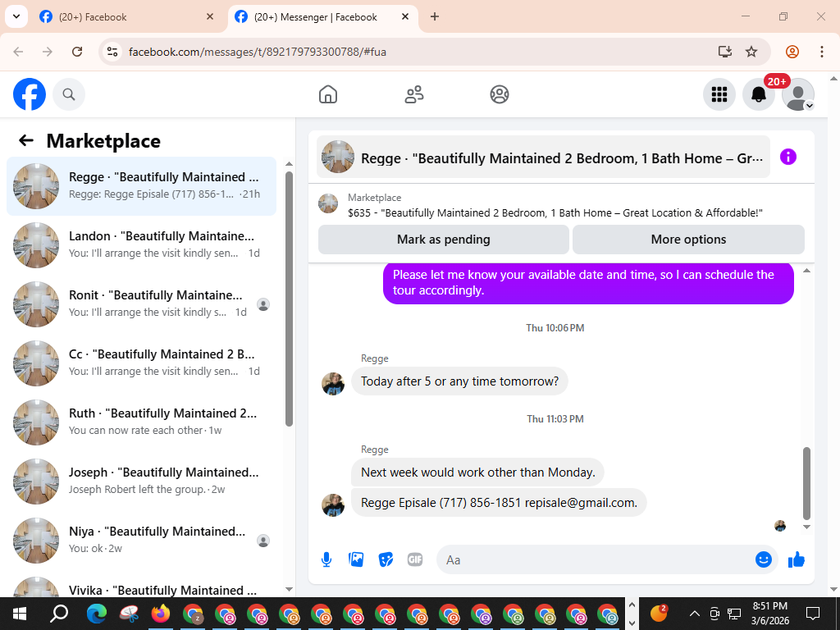Open Chrome three-dot menu
The width and height of the screenshot is (840, 630).
click(x=822, y=52)
